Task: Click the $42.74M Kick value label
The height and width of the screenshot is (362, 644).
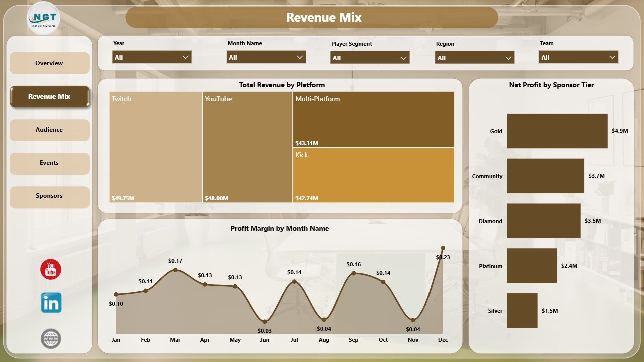Action: (307, 198)
